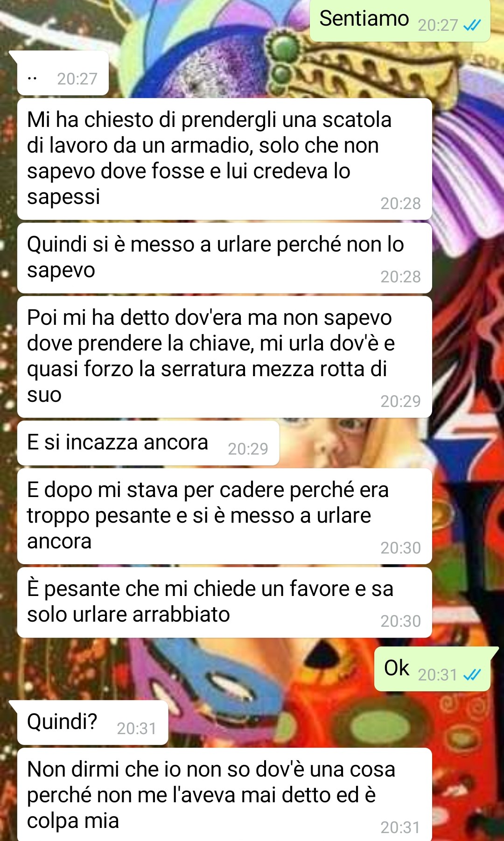504x841 pixels.
Task: Select message 'E dopo mi stava per cadere'
Action: (x=224, y=516)
